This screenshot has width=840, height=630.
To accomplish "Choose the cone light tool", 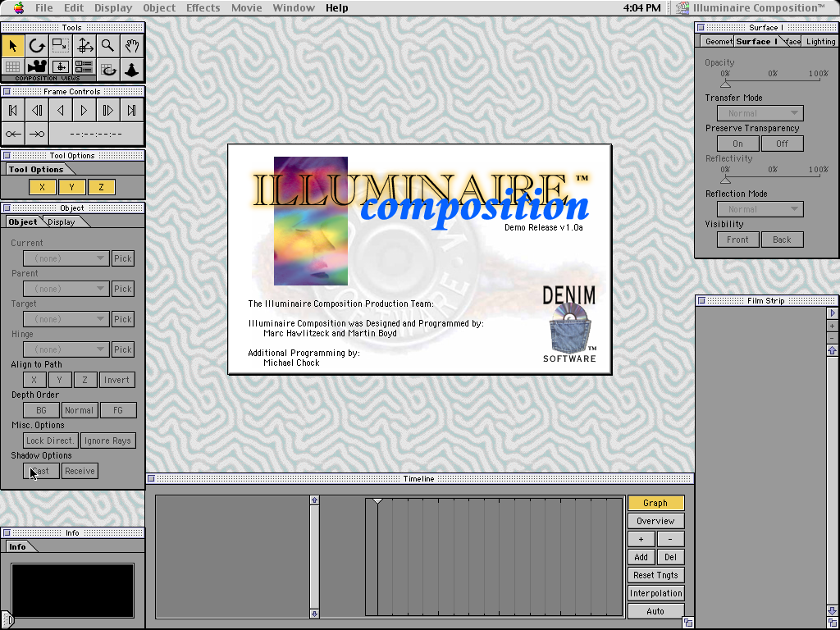I will pyautogui.click(x=132, y=70).
